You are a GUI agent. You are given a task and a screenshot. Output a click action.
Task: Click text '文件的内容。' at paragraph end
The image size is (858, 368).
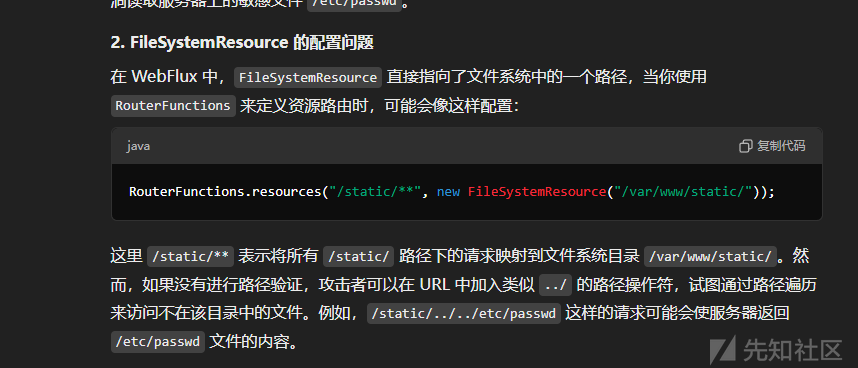(x=254, y=342)
